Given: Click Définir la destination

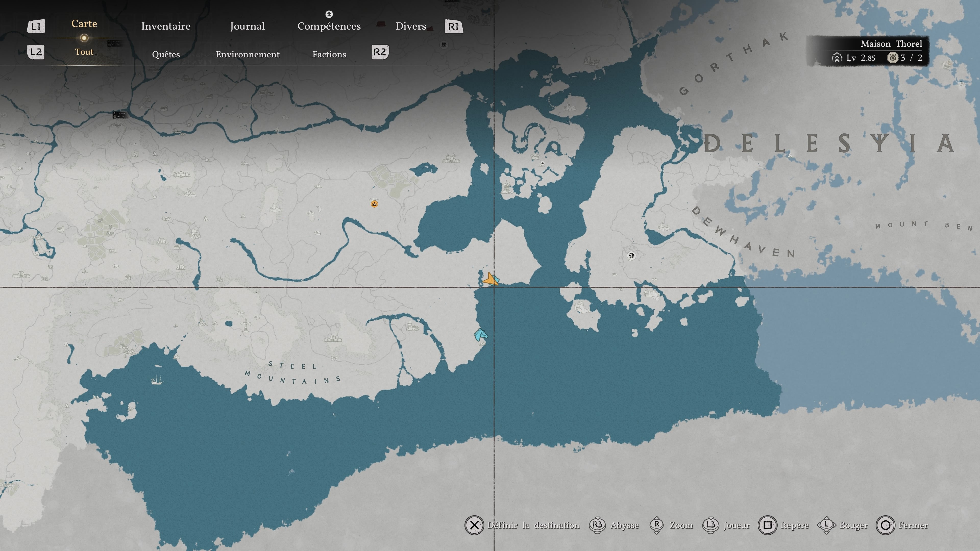Looking at the screenshot, I should pos(534,525).
